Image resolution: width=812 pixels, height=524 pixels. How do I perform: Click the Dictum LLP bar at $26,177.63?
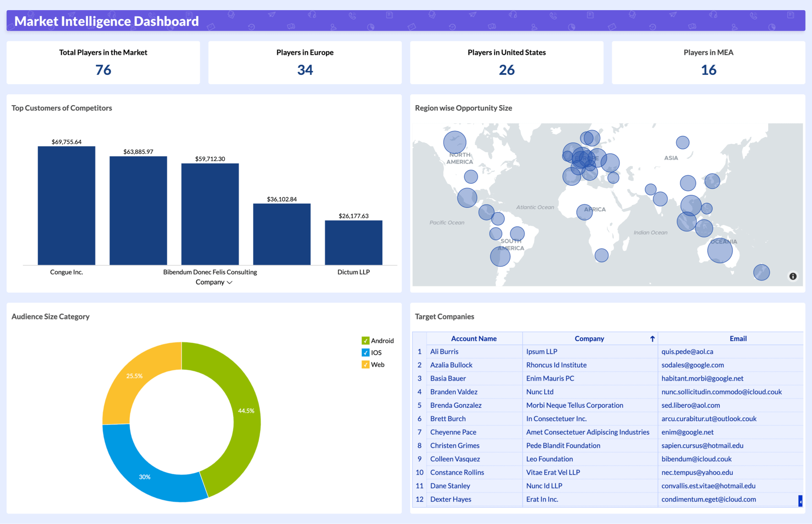[354, 242]
